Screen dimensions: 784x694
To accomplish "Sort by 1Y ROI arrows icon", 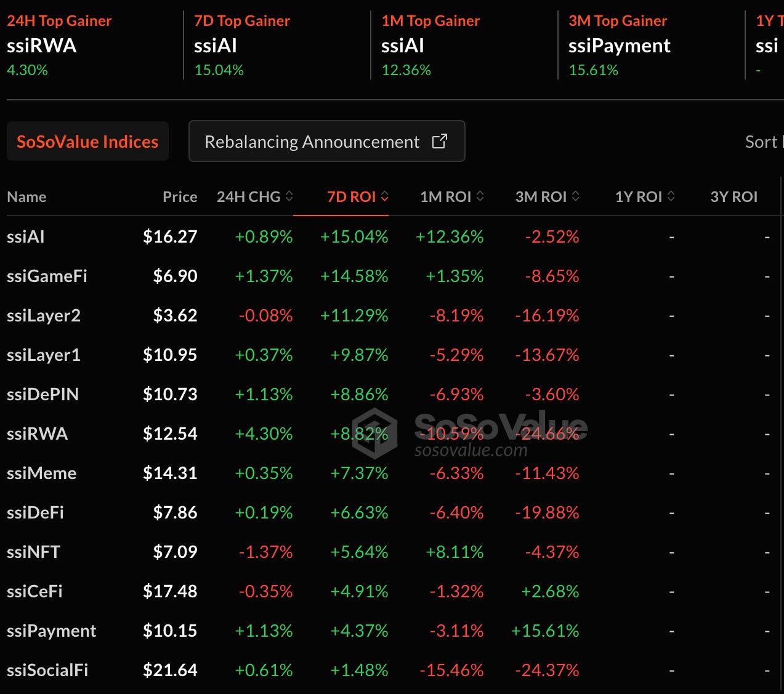I will (671, 196).
